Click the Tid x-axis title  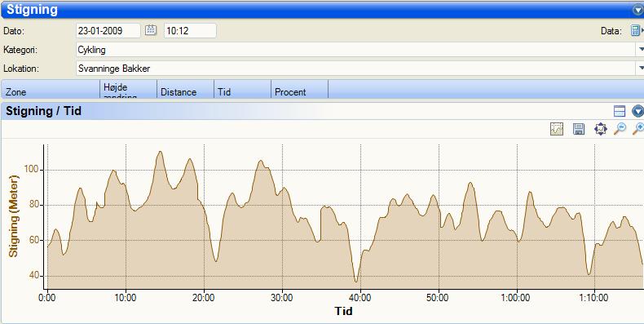[x=344, y=311]
